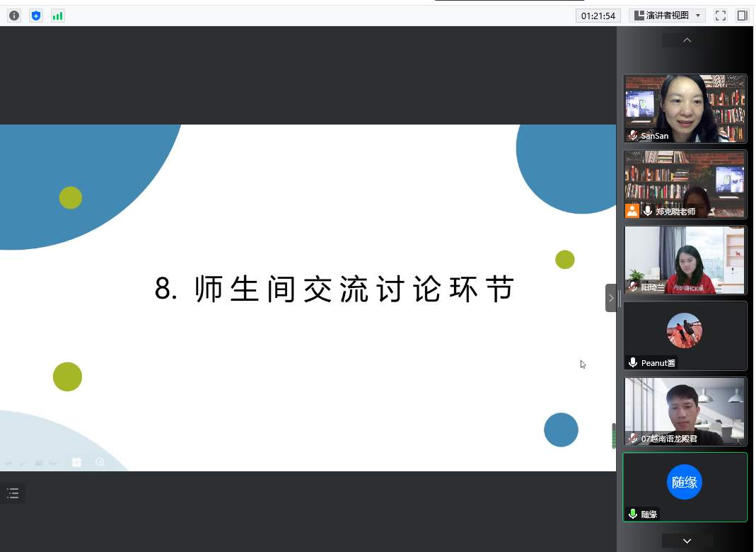Click the slide zoom magnifier icon
Screen dimensions: 756x552
point(100,462)
